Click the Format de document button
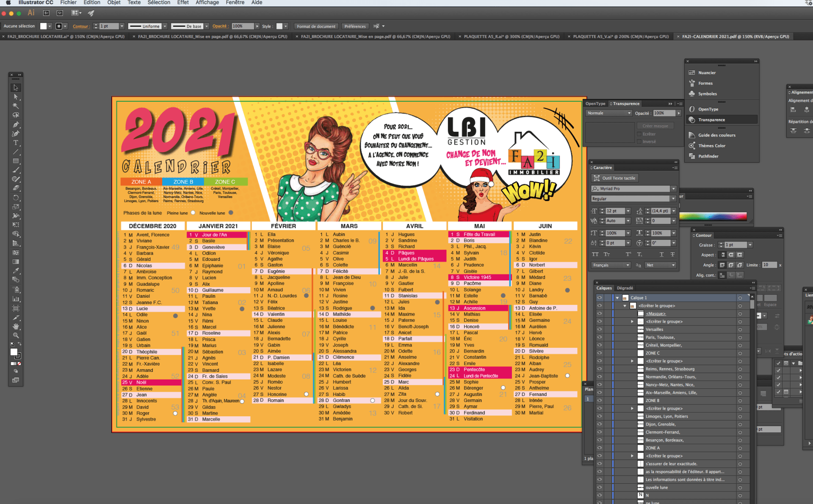813x504 pixels. coord(316,26)
